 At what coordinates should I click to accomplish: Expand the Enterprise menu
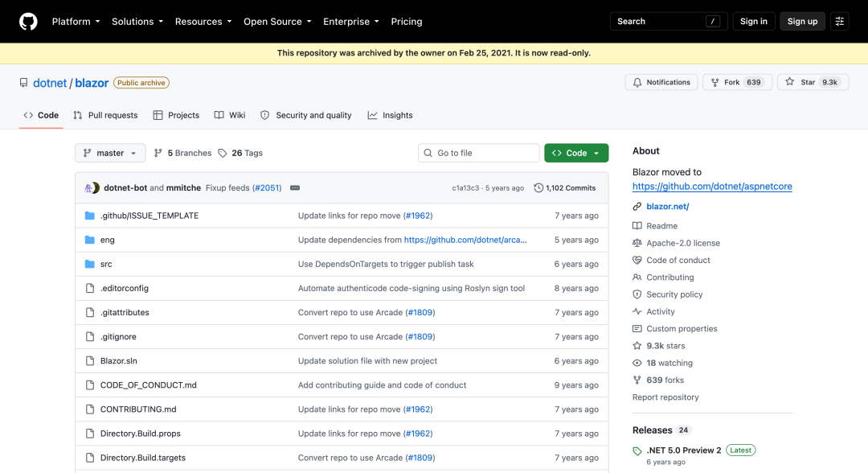point(351,22)
